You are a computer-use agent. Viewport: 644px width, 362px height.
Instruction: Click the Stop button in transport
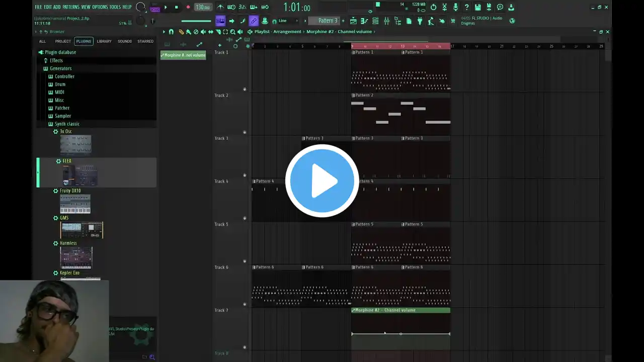pyautogui.click(x=176, y=7)
